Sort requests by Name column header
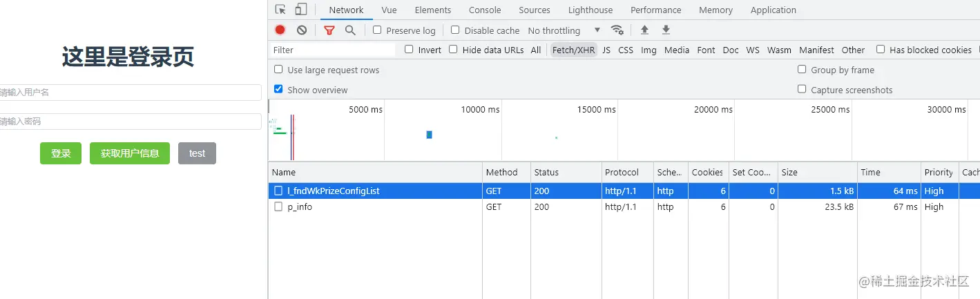This screenshot has width=980, height=299. (x=375, y=172)
